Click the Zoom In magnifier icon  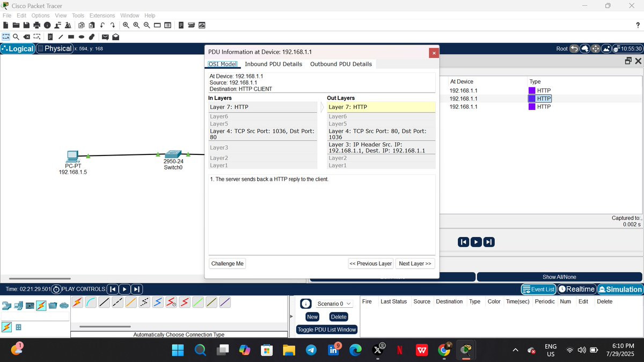[x=126, y=25]
